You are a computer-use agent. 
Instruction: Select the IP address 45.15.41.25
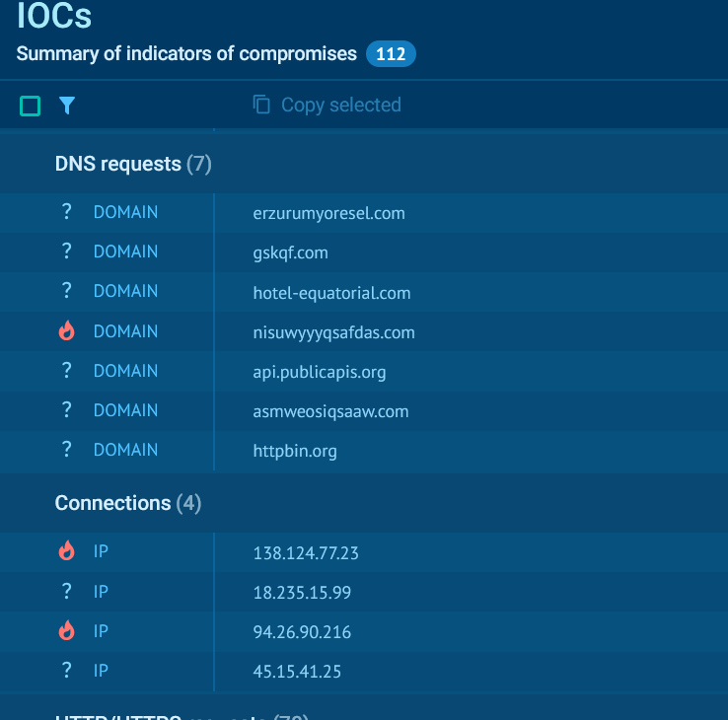tap(297, 672)
